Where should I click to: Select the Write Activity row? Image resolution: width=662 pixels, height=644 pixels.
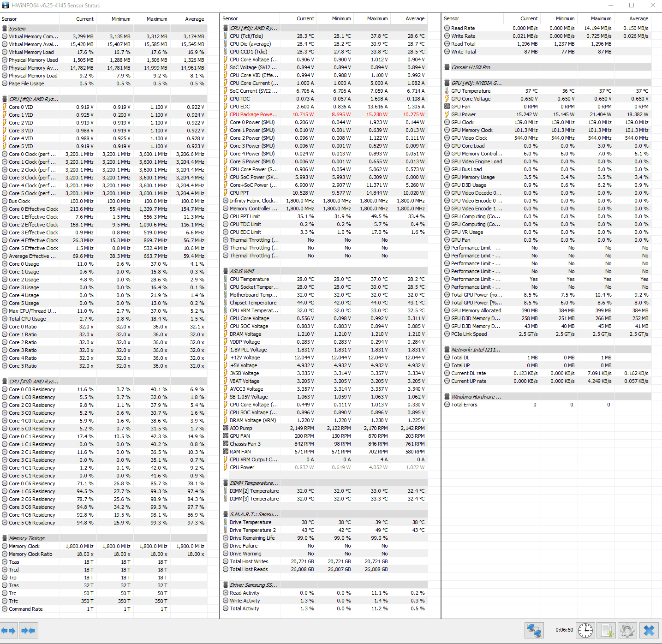[x=325, y=601]
